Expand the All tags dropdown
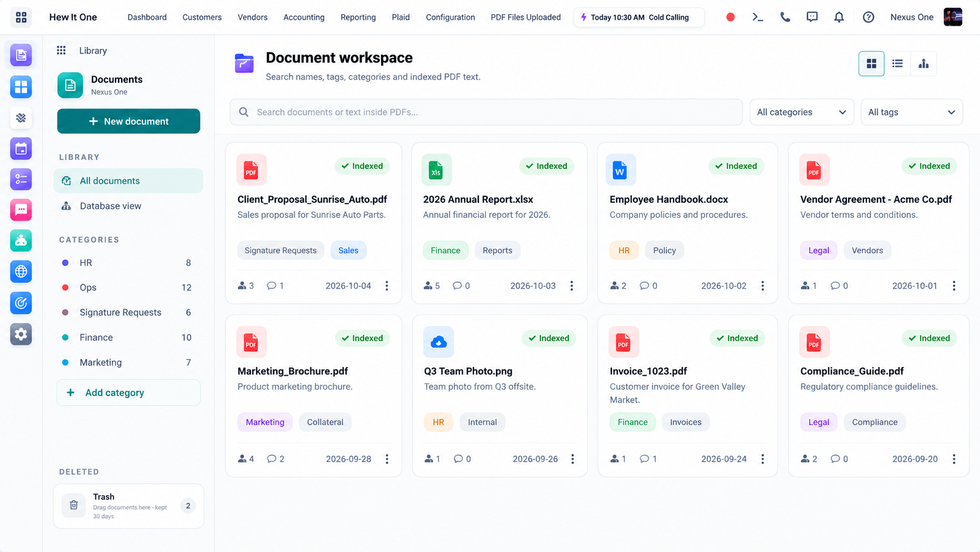The image size is (980, 552). pos(911,112)
